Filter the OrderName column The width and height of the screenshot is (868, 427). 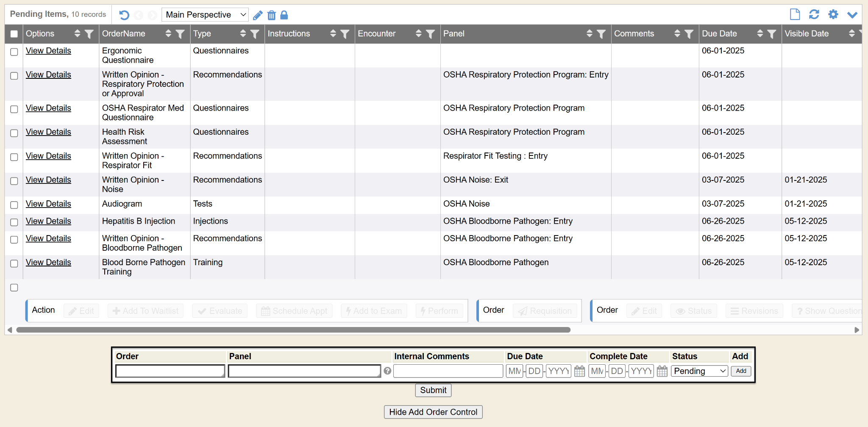pos(180,34)
